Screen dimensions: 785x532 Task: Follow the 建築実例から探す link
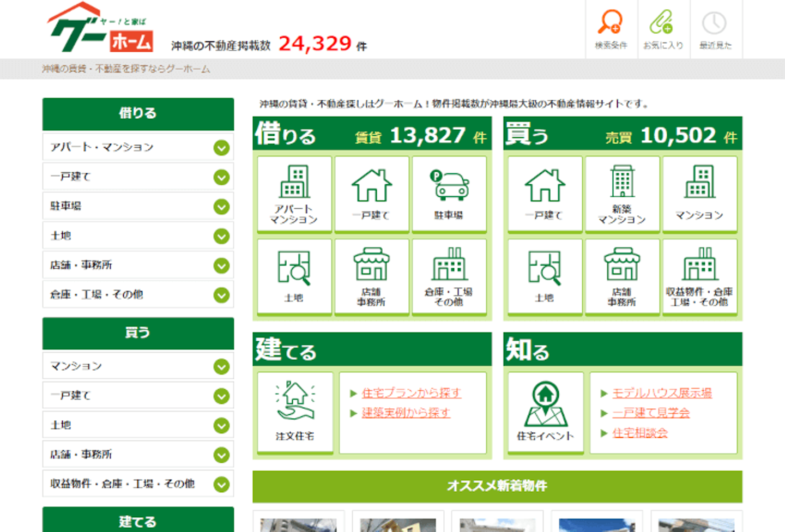pyautogui.click(x=406, y=413)
